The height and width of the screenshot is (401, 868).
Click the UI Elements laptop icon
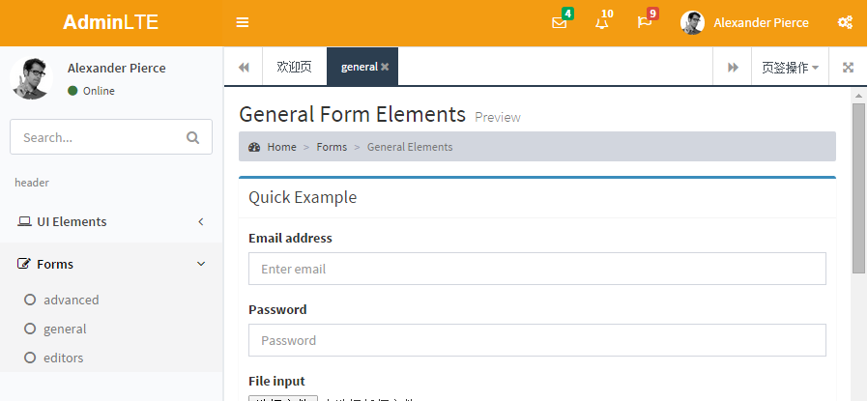[x=24, y=222]
